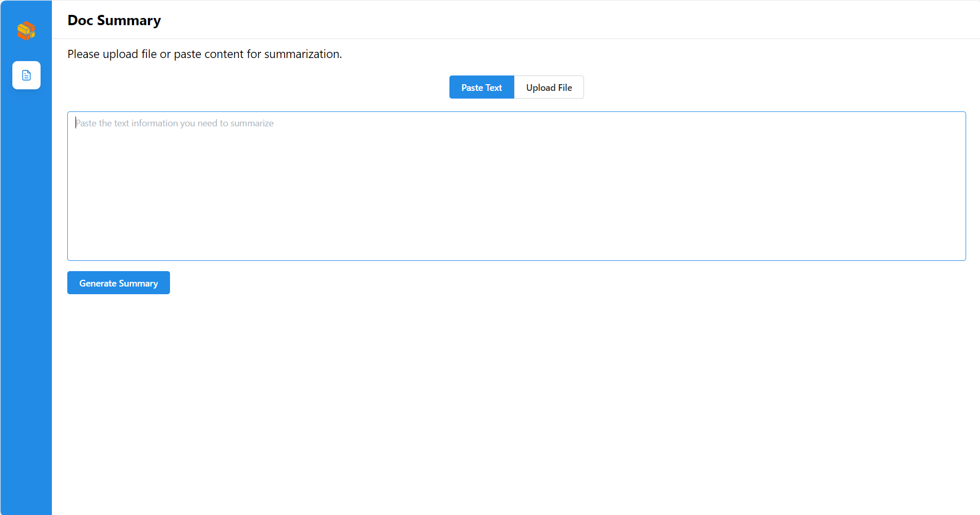
Task: Click the highlighted active Paste Text option
Action: 481,87
